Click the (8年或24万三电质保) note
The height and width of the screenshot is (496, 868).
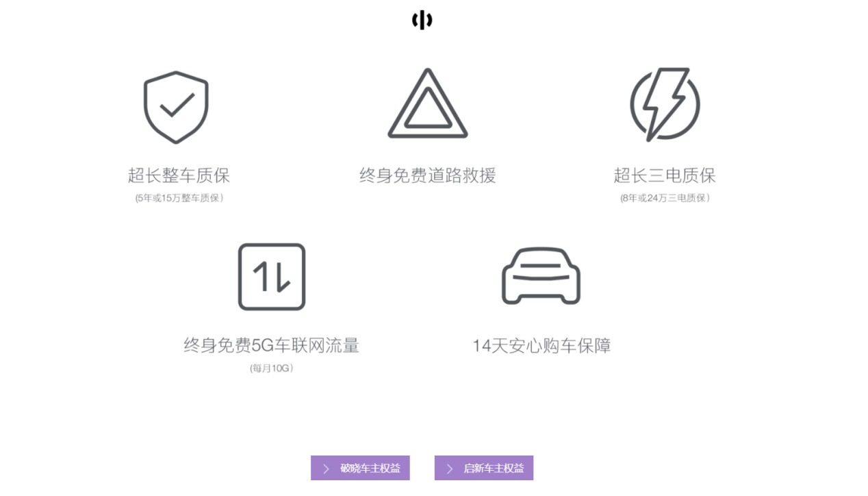pos(665,198)
